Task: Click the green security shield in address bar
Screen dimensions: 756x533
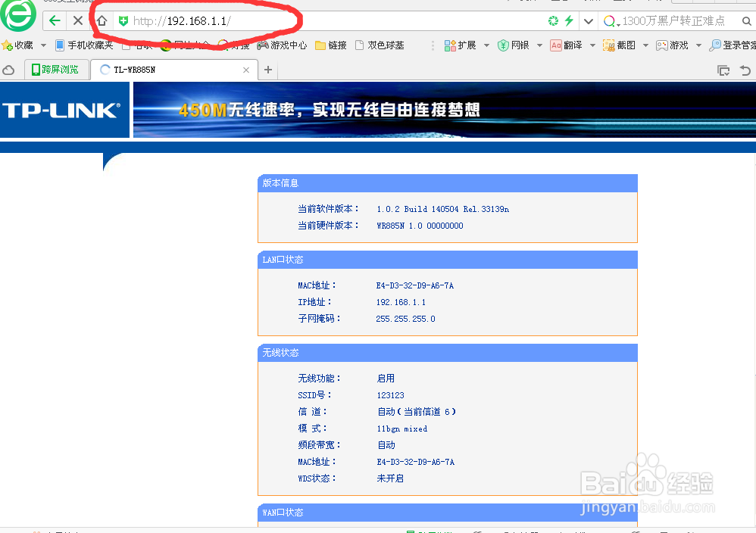Action: [123, 20]
